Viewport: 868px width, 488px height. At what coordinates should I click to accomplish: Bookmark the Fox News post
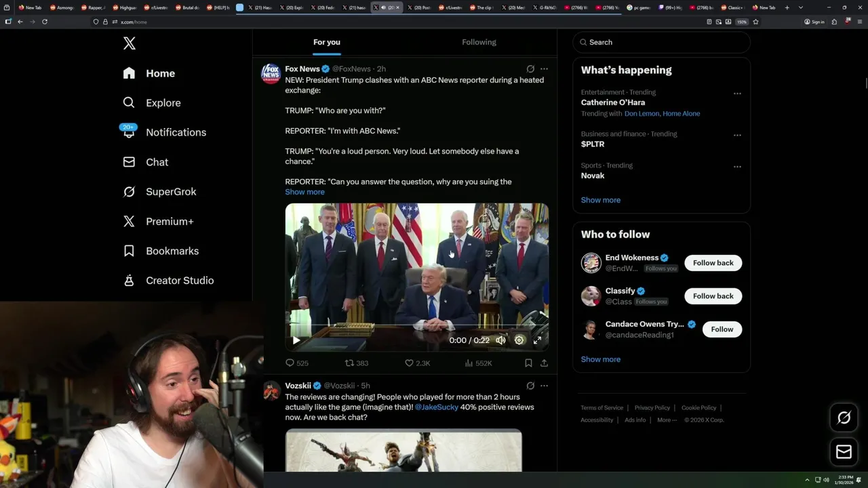pos(528,363)
